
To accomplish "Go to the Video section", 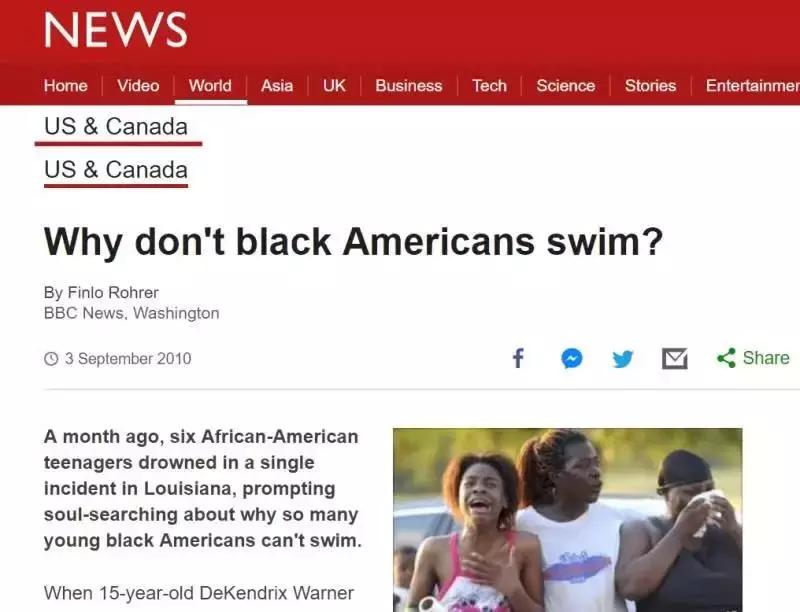I will [138, 85].
